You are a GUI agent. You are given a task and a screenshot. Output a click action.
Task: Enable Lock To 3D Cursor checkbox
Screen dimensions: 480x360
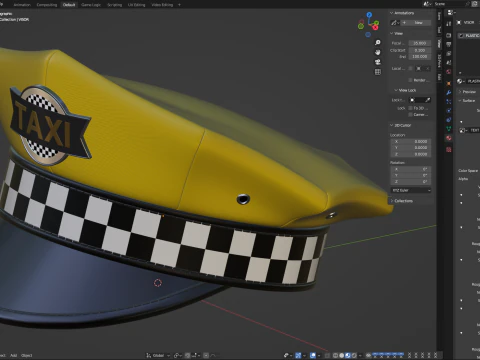click(x=410, y=108)
